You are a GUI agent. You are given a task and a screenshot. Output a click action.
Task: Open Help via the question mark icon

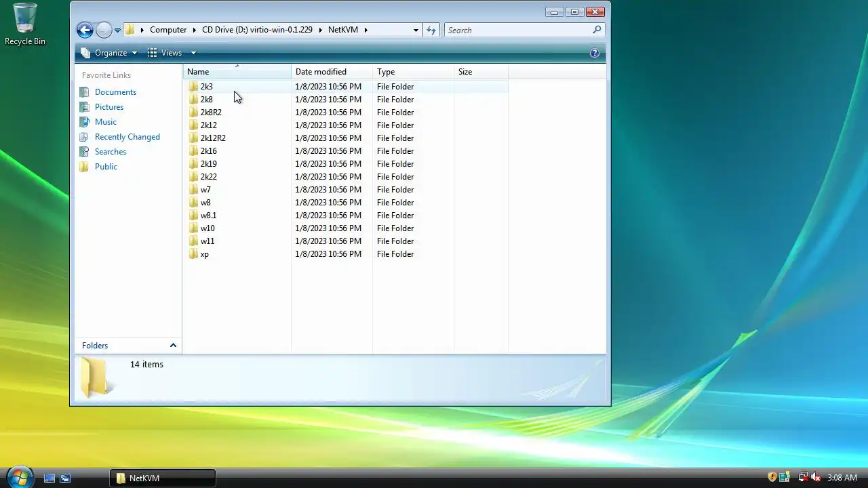coord(595,53)
